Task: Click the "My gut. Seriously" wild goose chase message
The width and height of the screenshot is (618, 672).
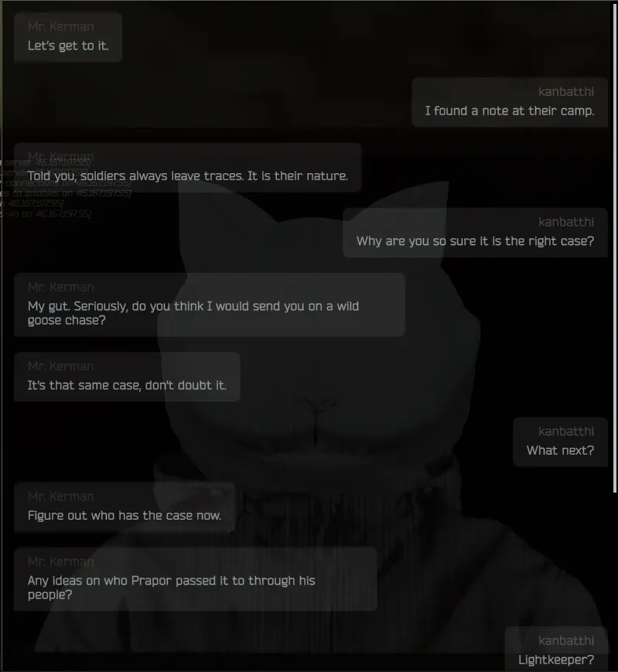Action: 209,304
